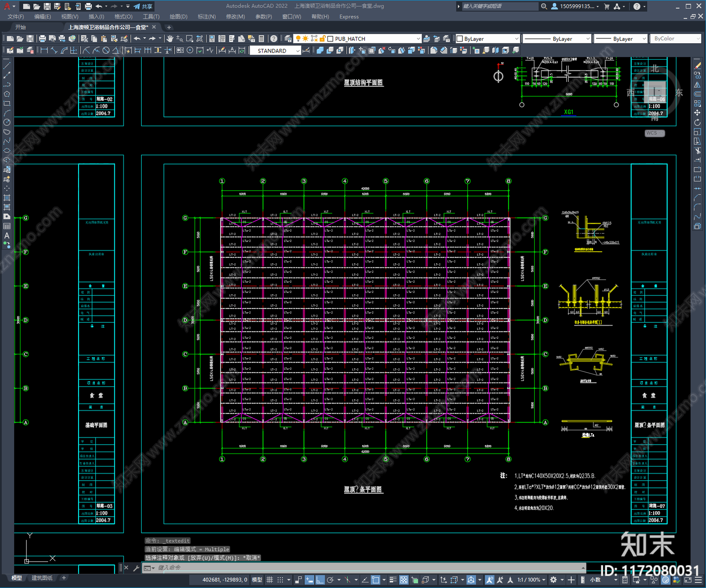The width and height of the screenshot is (706, 588).
Task: Expand the ByLayer linetype dropdown
Action: [x=587, y=39]
